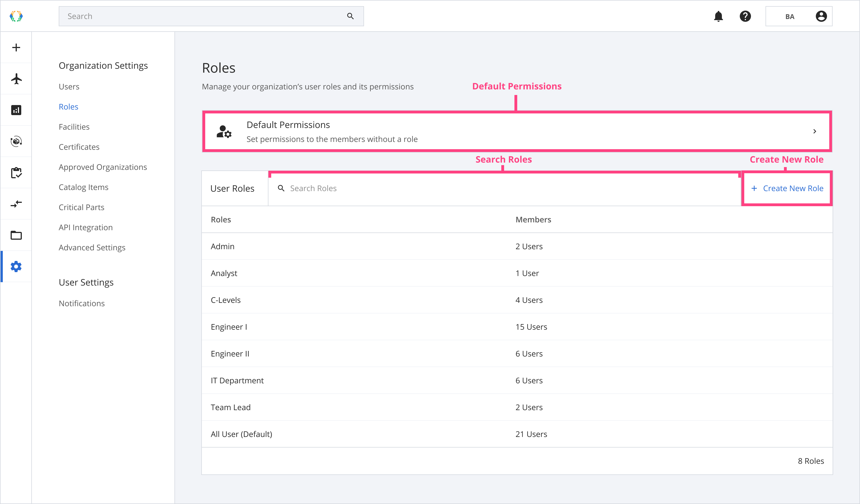Image resolution: width=860 pixels, height=504 pixels.
Task: Open the Default Permissions card title
Action: coord(288,125)
